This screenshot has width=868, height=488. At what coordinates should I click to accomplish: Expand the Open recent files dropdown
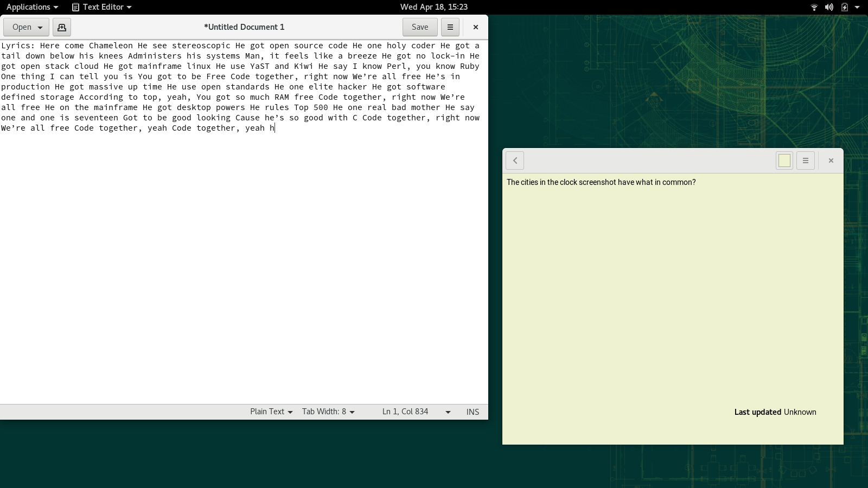coord(40,27)
